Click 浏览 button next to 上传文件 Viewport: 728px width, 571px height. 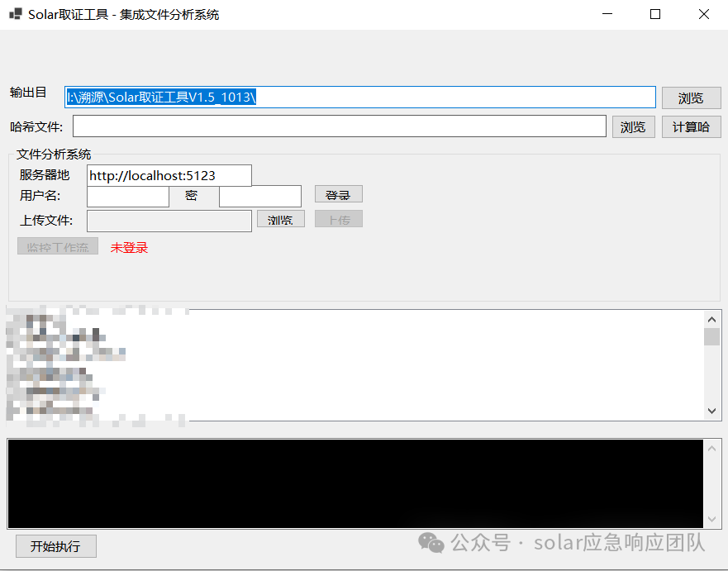[x=281, y=219]
